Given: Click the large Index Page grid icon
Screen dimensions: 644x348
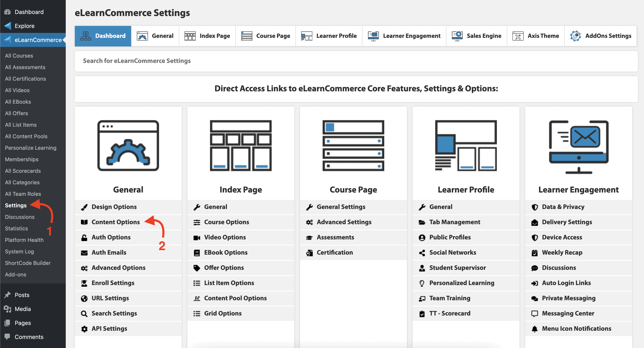Looking at the screenshot, I should tap(240, 146).
